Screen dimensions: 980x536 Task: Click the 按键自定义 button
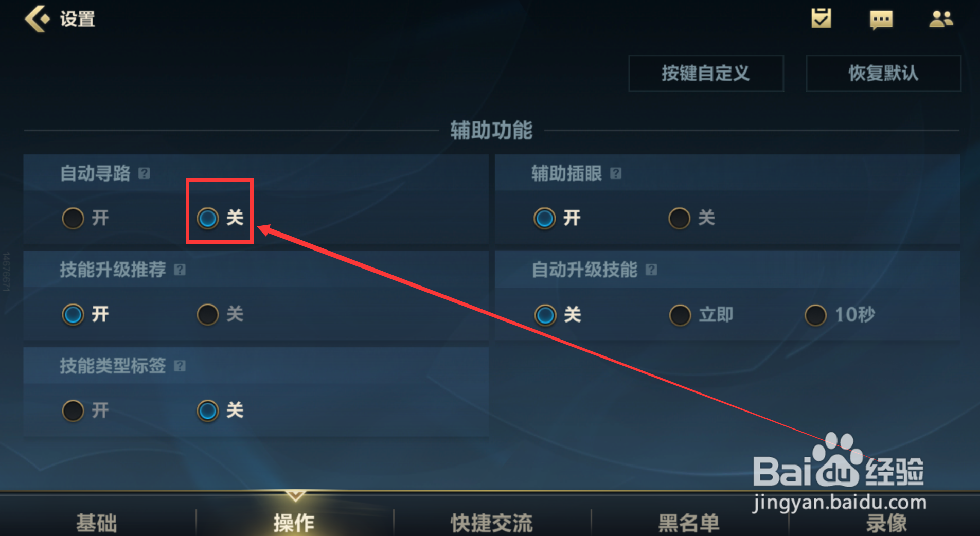(x=706, y=73)
